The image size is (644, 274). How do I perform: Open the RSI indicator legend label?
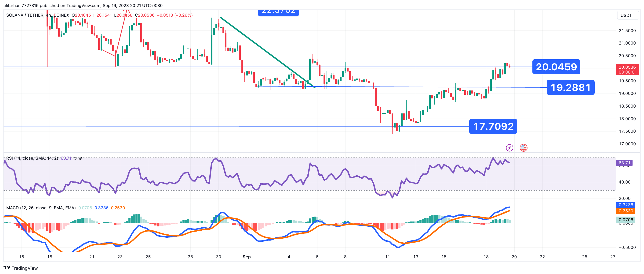point(32,158)
